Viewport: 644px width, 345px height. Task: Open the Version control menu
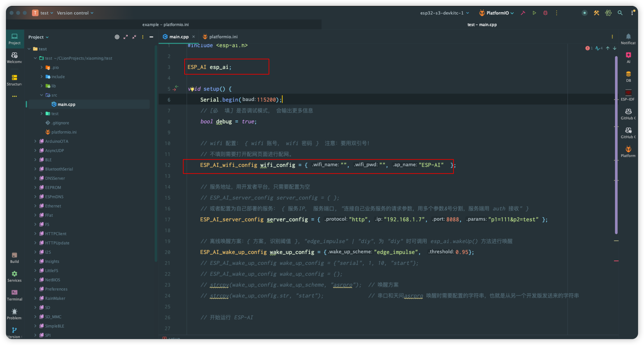[x=75, y=13]
